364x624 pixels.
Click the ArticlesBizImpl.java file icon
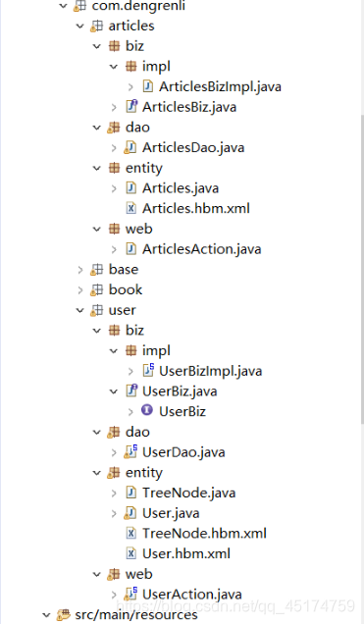pos(147,86)
